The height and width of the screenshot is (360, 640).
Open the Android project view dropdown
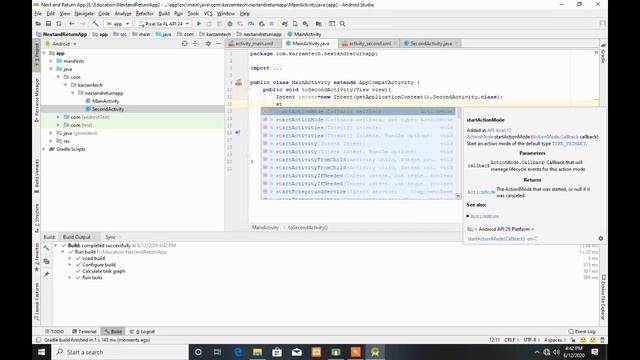[x=61, y=44]
